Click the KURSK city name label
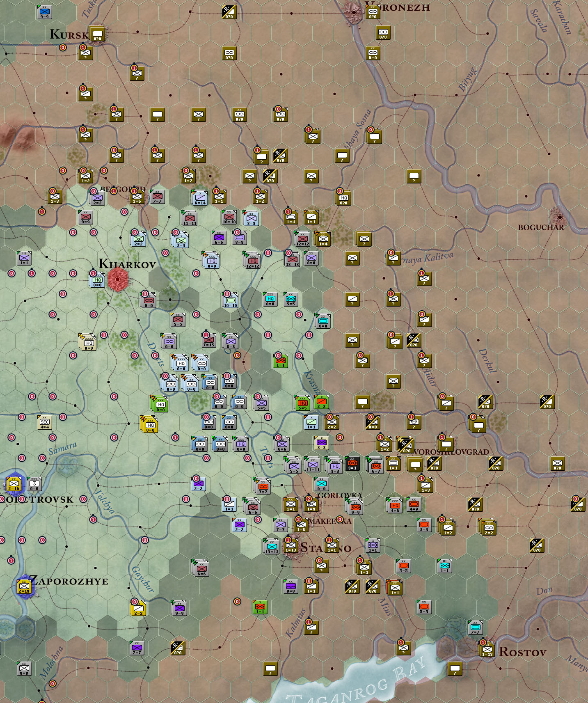Screen dimensions: 588x703 tap(69, 34)
